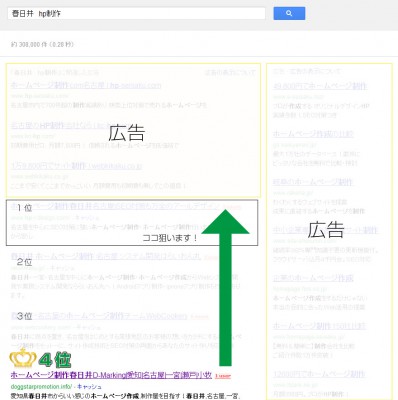The height and width of the screenshot is (400, 398).
Task: Focus the search field containing 春日井 hp制作
Action: 136,13
